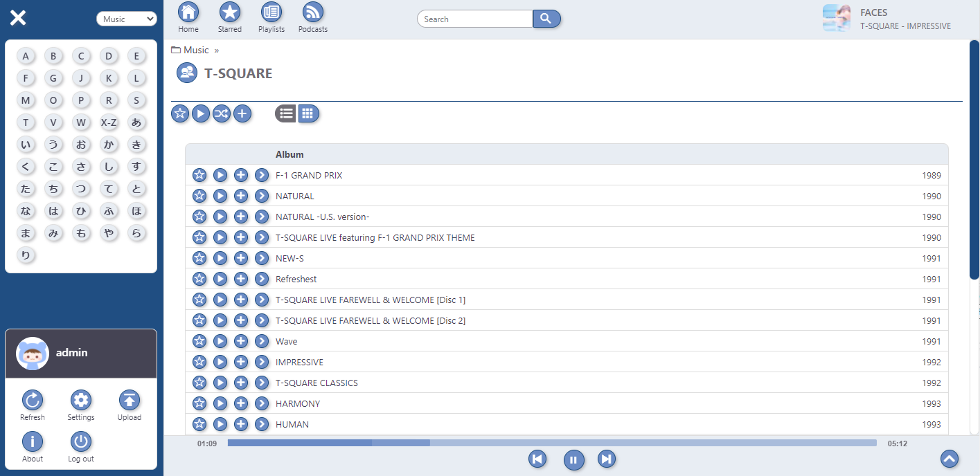The height and width of the screenshot is (476, 980).
Task: Play the HUMAN album
Action: [x=220, y=424]
